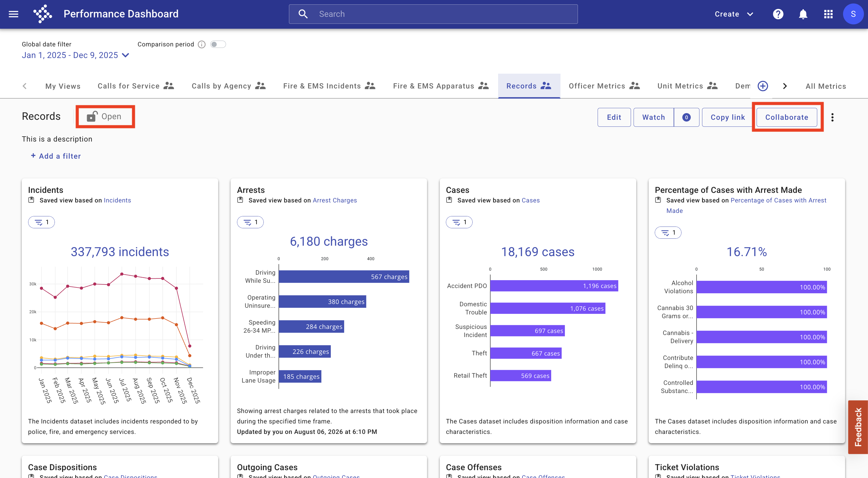Image resolution: width=868 pixels, height=478 pixels.
Task: Show next tabs with right chevron
Action: tap(785, 86)
